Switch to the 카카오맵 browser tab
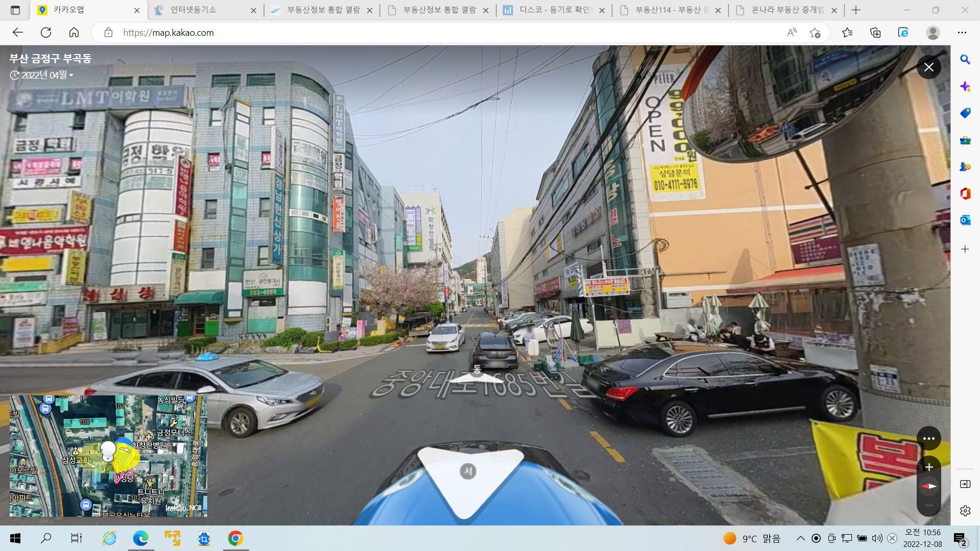Image resolution: width=980 pixels, height=551 pixels. tap(88, 10)
